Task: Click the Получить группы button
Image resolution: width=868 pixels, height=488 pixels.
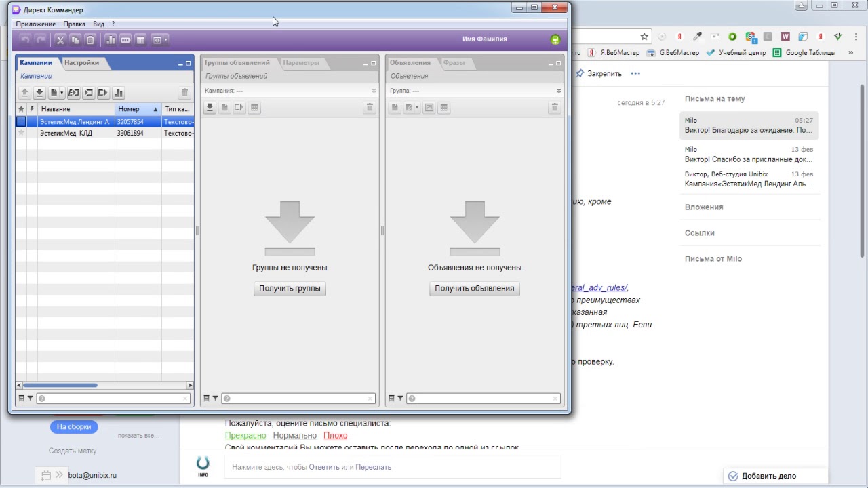Action: tap(290, 288)
